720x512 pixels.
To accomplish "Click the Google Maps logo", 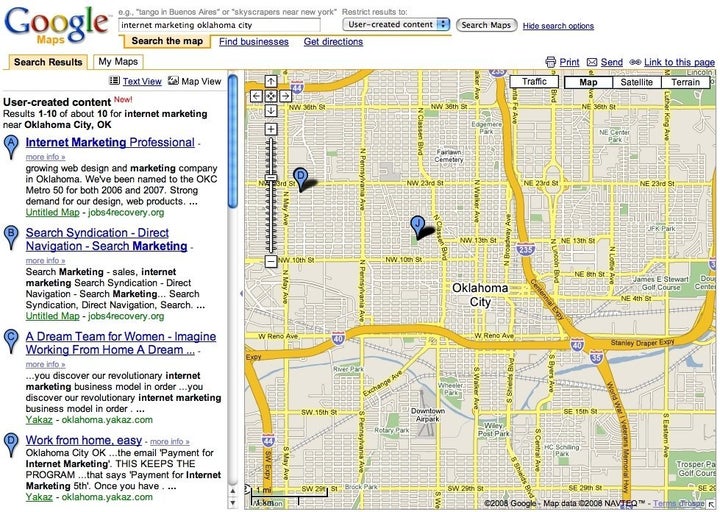I will pyautogui.click(x=56, y=25).
